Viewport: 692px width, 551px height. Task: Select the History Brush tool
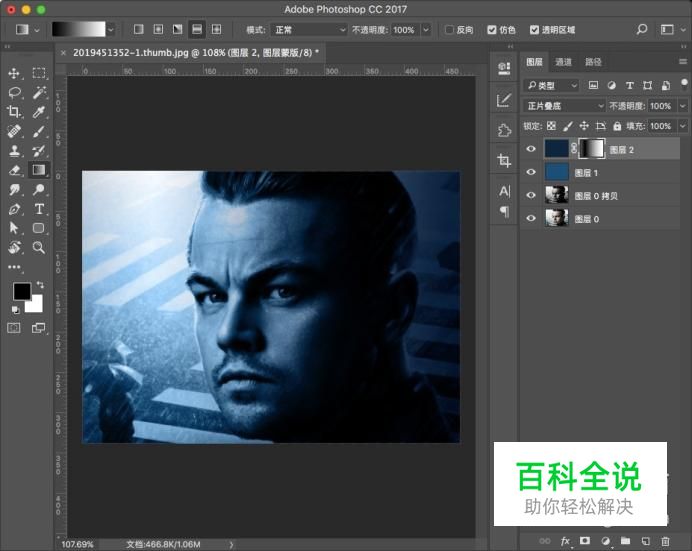39,151
